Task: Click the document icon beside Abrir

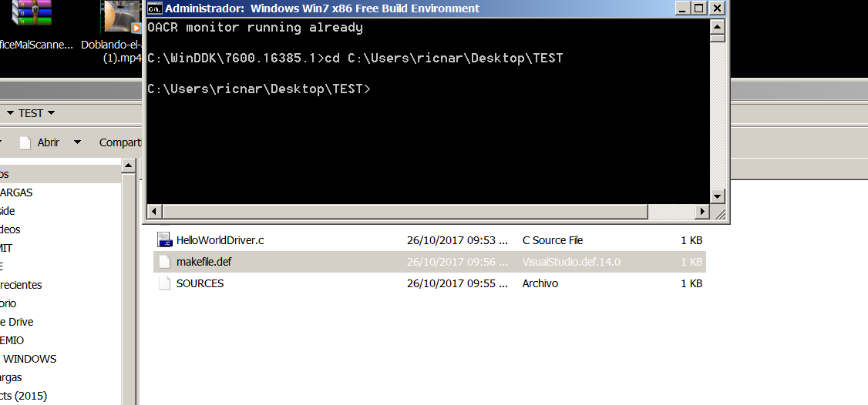Action: tap(25, 142)
